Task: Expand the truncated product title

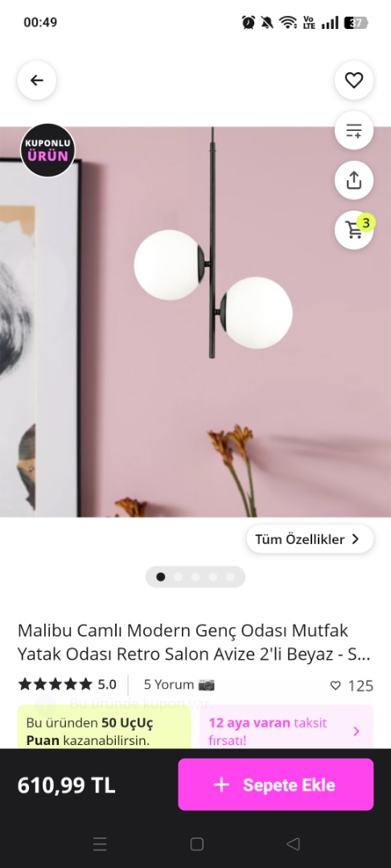Action: [194, 642]
